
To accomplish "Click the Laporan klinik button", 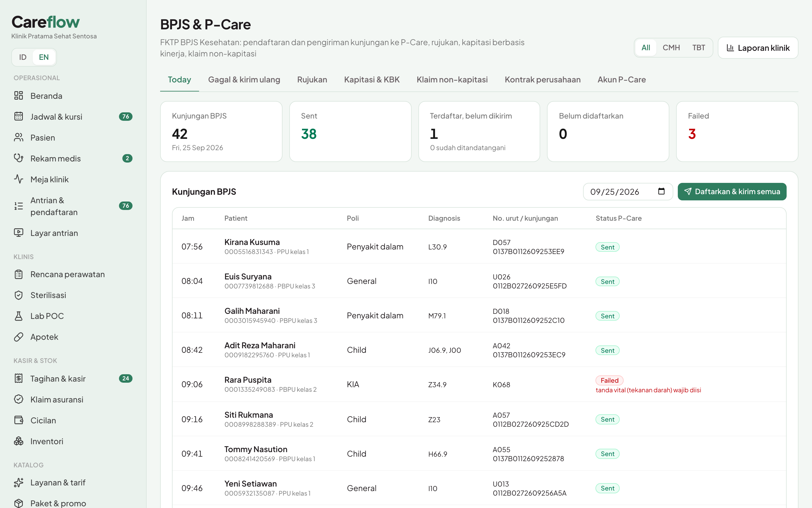I will (x=758, y=48).
